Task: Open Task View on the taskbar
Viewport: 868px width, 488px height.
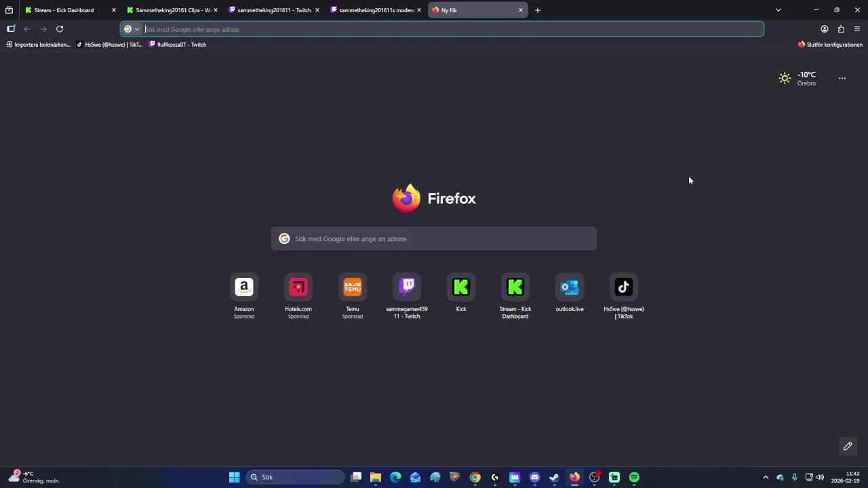Action: pos(356,477)
